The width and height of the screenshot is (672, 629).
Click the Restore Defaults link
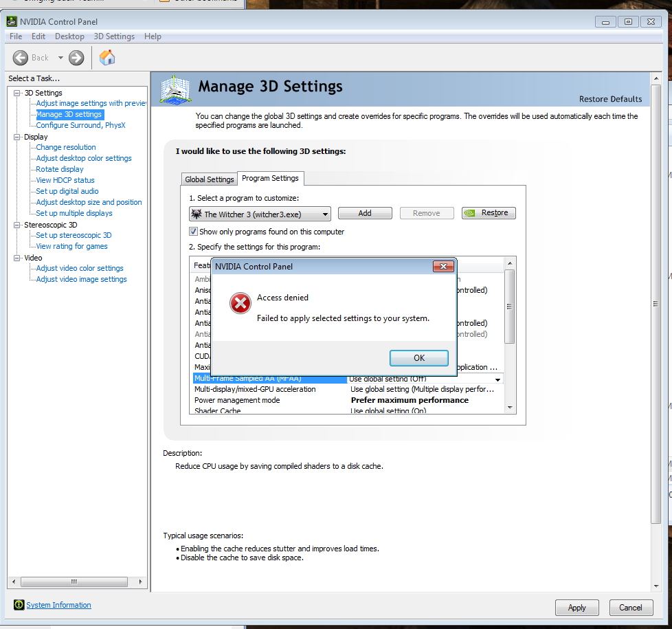coord(610,99)
